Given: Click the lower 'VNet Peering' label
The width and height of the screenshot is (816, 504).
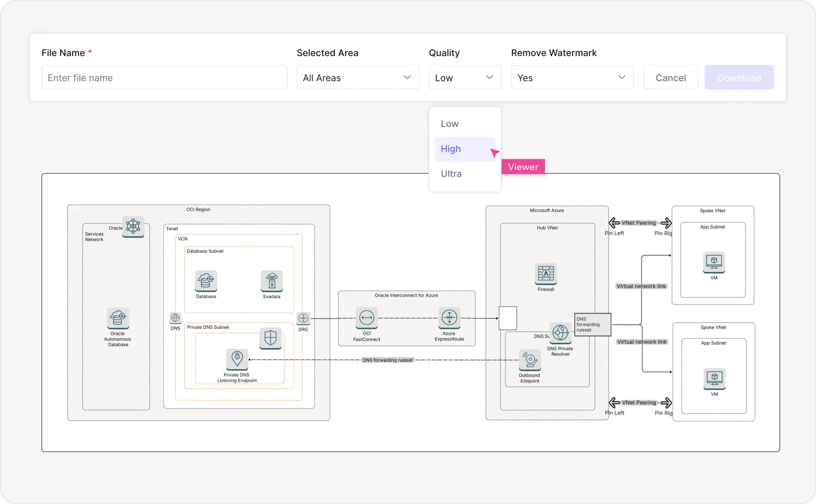Looking at the screenshot, I should (639, 403).
